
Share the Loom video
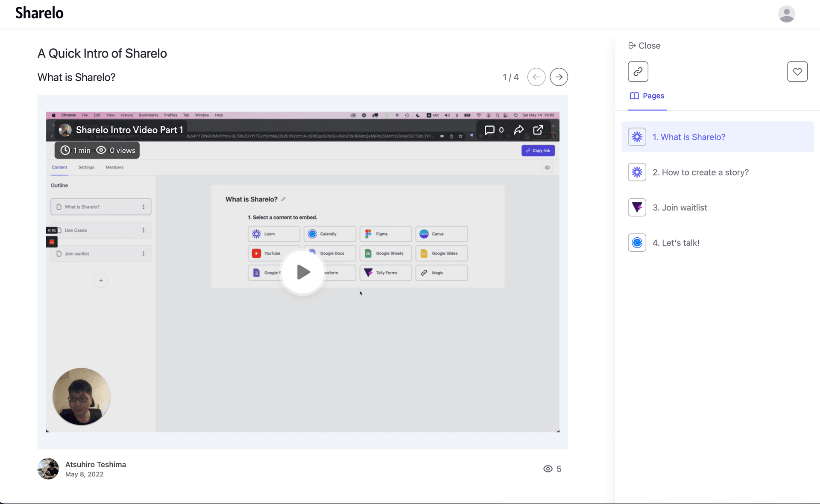point(519,130)
